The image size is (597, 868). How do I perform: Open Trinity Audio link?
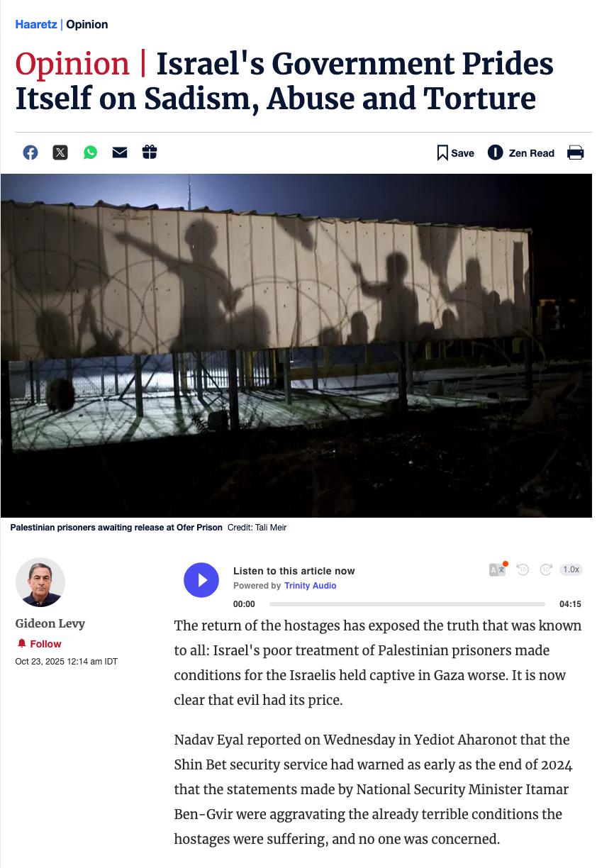coord(311,586)
